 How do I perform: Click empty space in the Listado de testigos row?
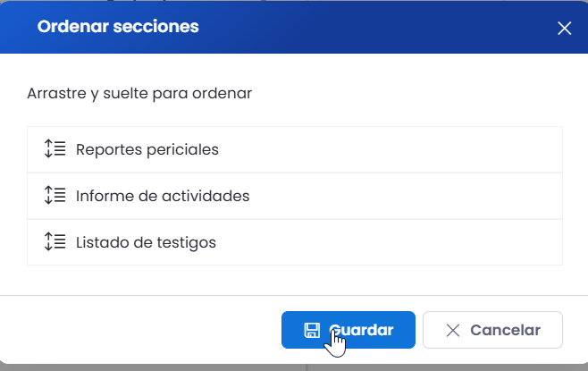click(390, 242)
